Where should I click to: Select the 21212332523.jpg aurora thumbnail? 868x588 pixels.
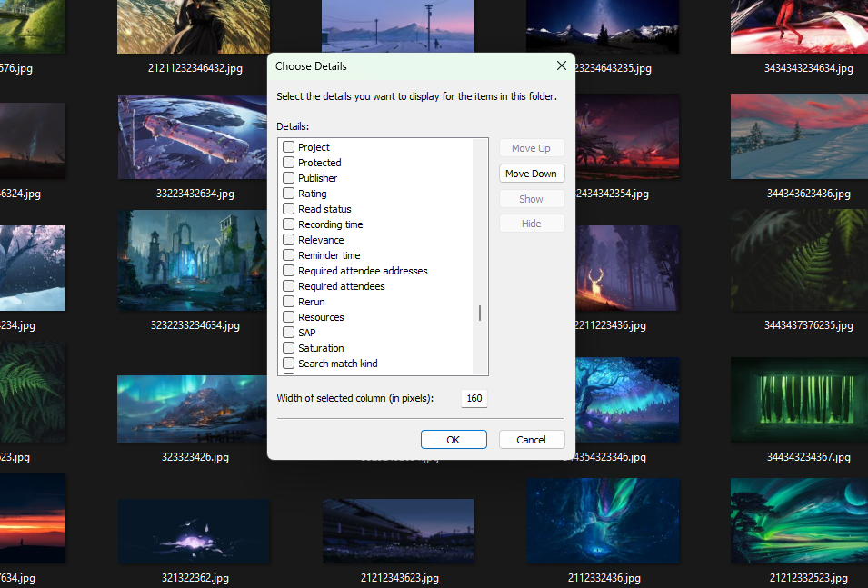click(799, 521)
